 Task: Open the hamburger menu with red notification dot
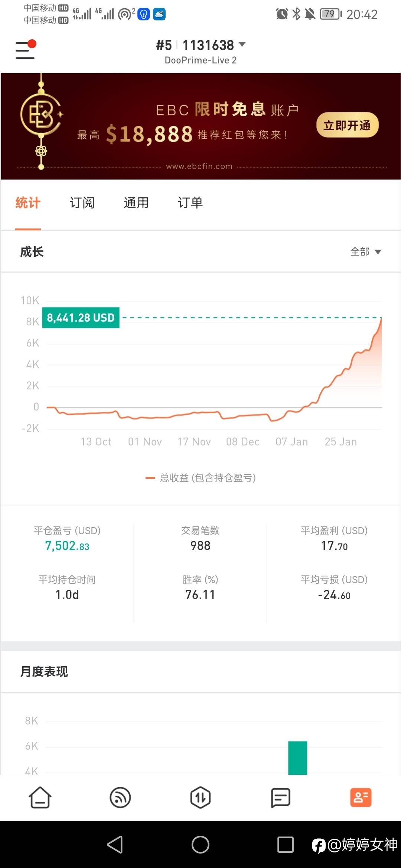(x=25, y=50)
